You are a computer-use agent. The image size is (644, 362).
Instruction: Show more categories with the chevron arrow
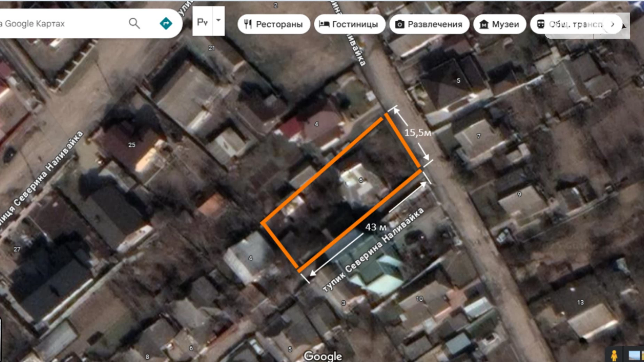pos(613,24)
